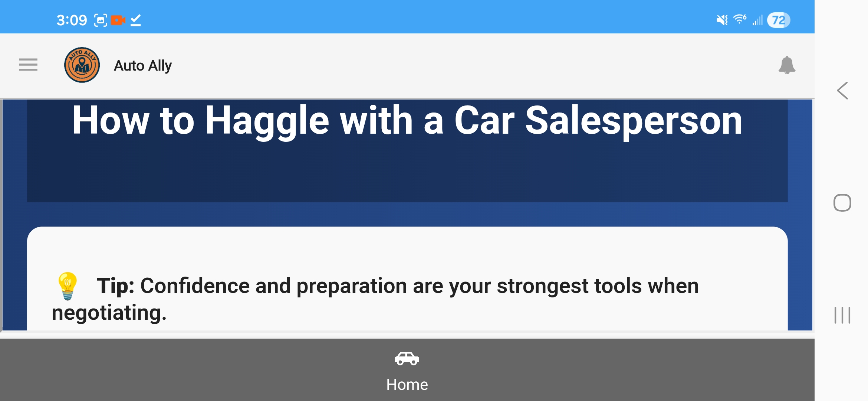868x401 pixels.
Task: Tap the screen recording camera indicator
Action: coord(118,20)
